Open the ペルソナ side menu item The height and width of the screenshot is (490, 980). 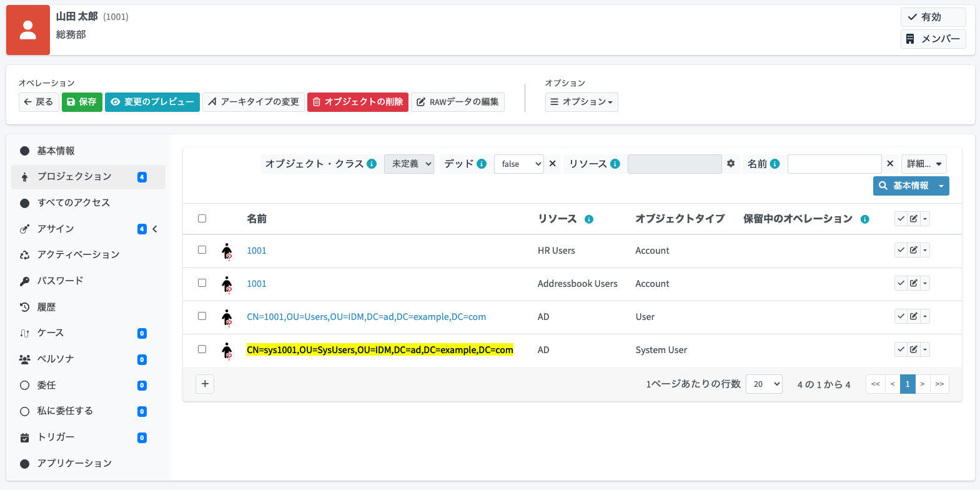(88, 359)
